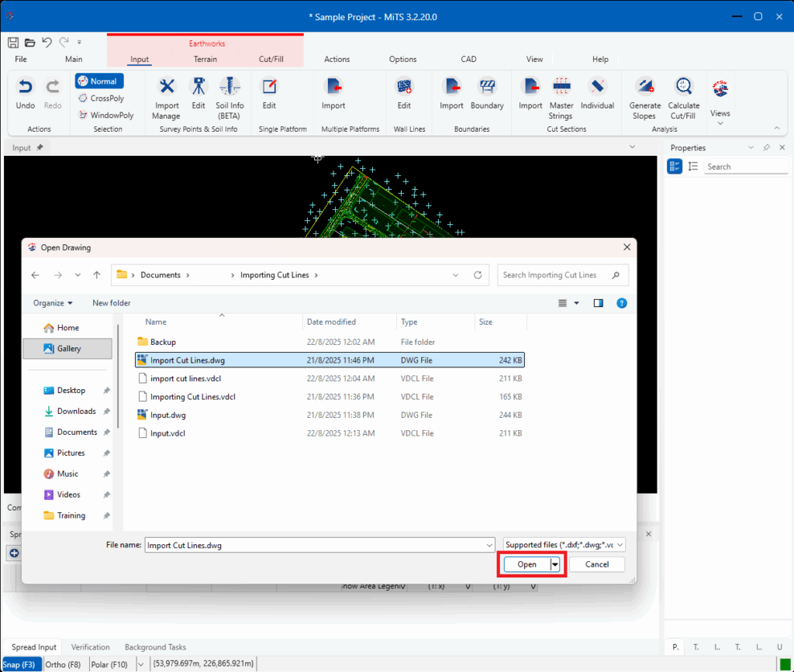The width and height of the screenshot is (794, 672).
Task: Toggle Ortho (F8) mode
Action: pyautogui.click(x=63, y=664)
